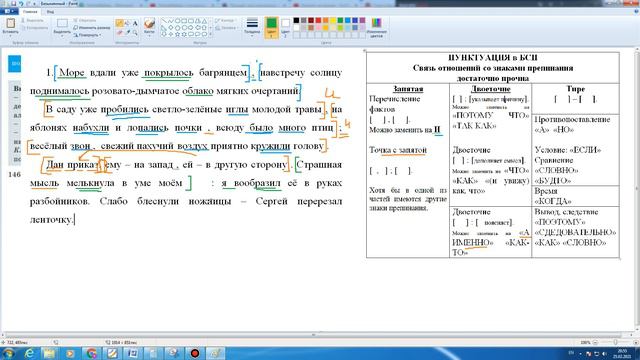Adjust the zoom slider in status bar

pos(616,342)
